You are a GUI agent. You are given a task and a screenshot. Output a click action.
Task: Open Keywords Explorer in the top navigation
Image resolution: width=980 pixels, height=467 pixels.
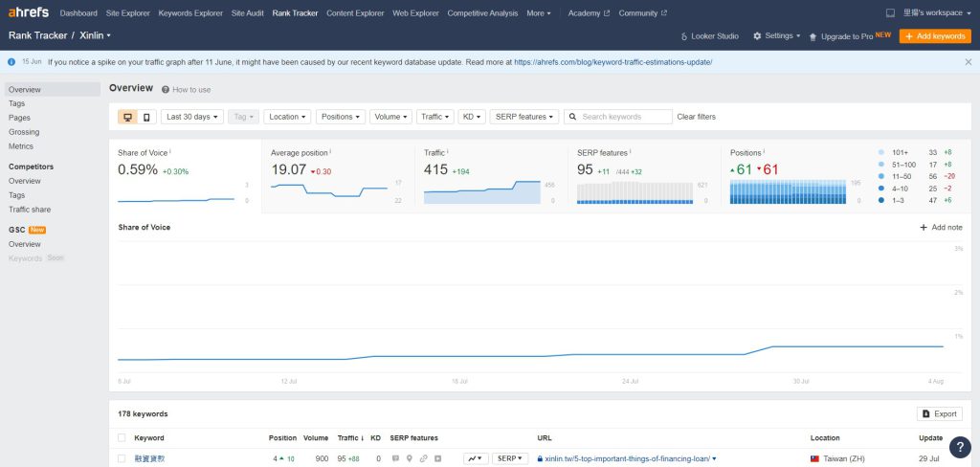point(190,13)
